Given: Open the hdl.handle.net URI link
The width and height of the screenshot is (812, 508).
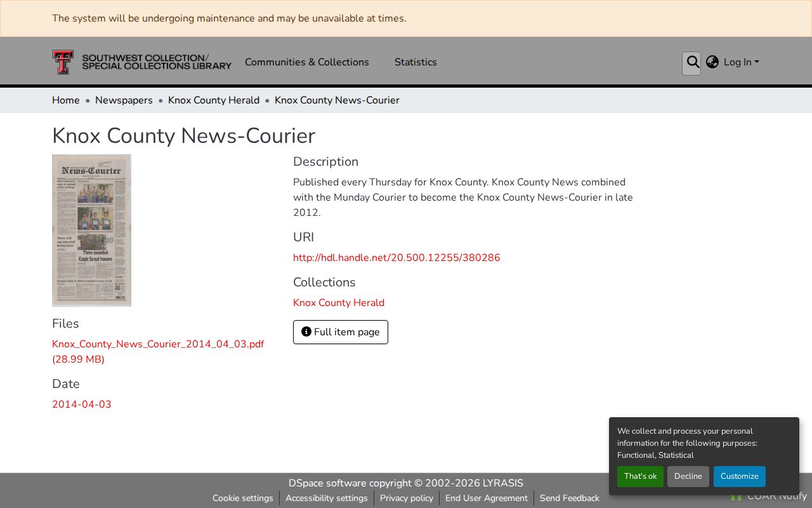Looking at the screenshot, I should click(396, 258).
